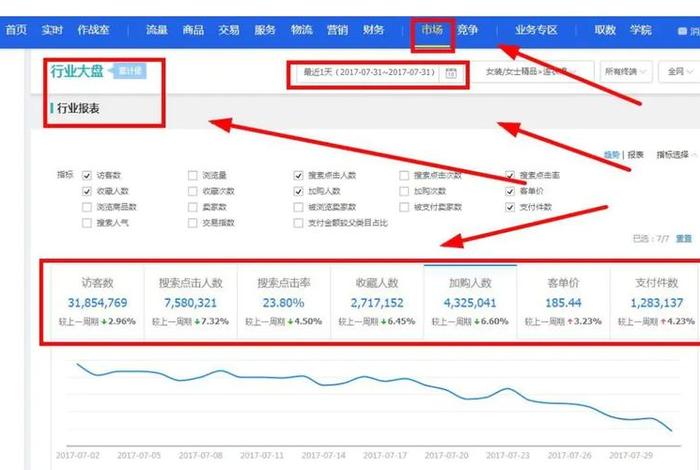Screen dimensions: 700x470
Task: Open the calendar date picker icon
Action: tap(451, 73)
